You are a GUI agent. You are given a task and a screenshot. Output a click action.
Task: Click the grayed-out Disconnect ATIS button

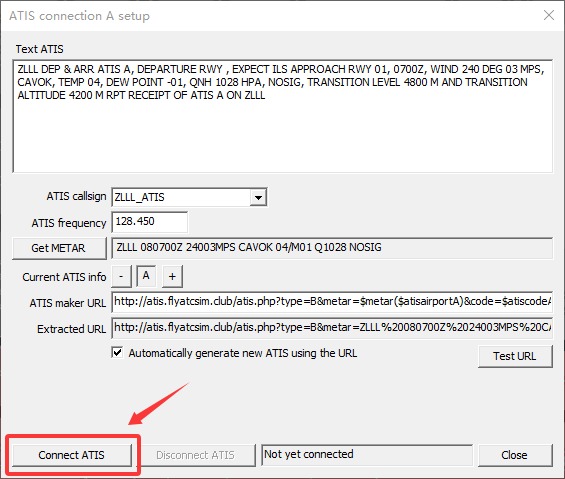point(196,455)
